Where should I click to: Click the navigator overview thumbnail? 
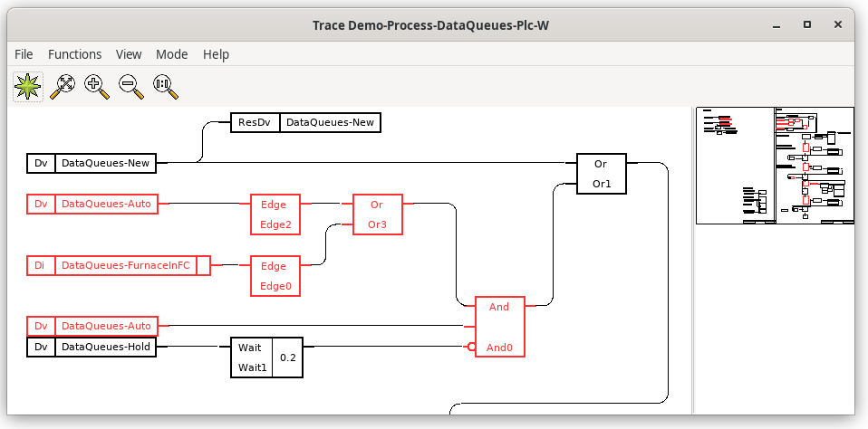click(x=774, y=165)
